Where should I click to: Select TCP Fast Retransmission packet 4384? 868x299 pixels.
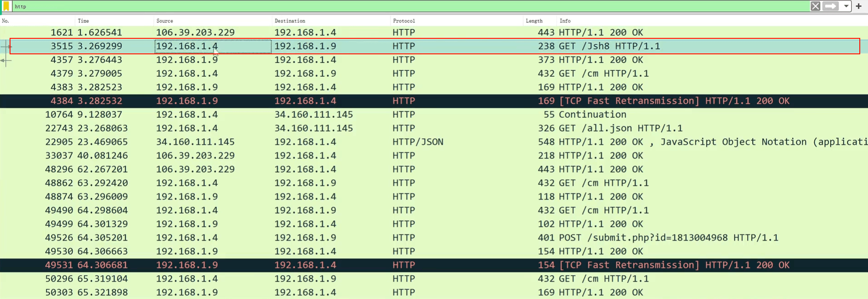pos(434,101)
